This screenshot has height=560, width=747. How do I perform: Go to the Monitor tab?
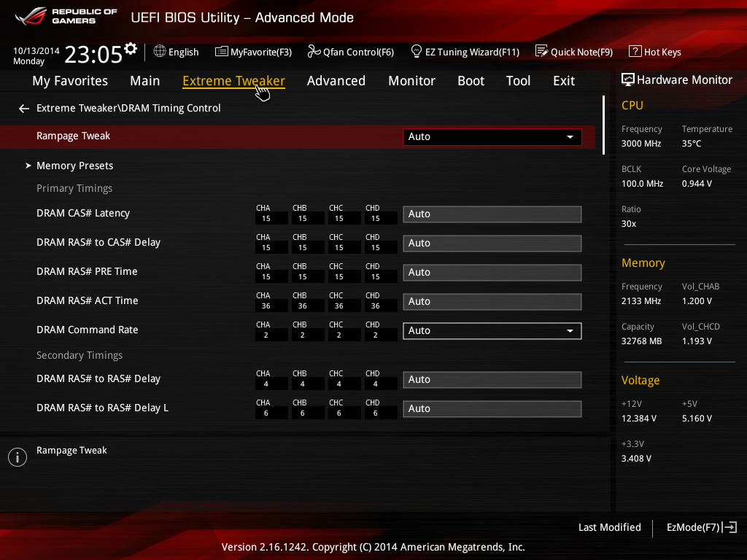click(x=411, y=81)
